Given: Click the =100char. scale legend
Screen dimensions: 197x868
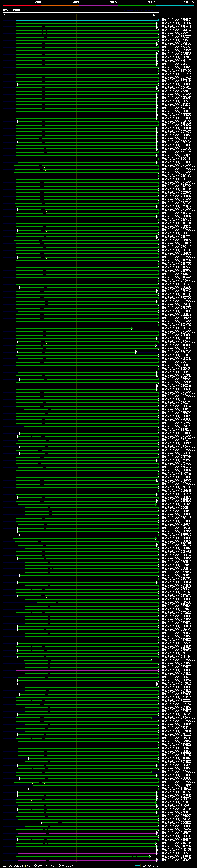Looking at the screenshot, I should click(147, 865).
